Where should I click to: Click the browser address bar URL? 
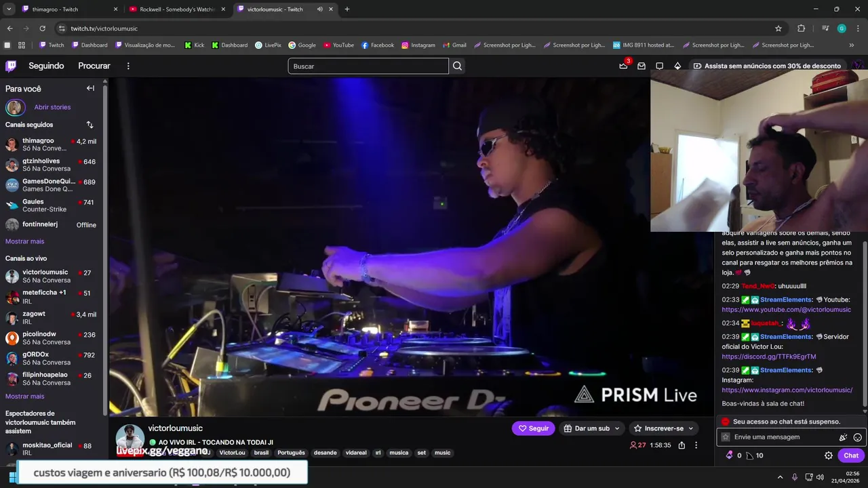(104, 28)
